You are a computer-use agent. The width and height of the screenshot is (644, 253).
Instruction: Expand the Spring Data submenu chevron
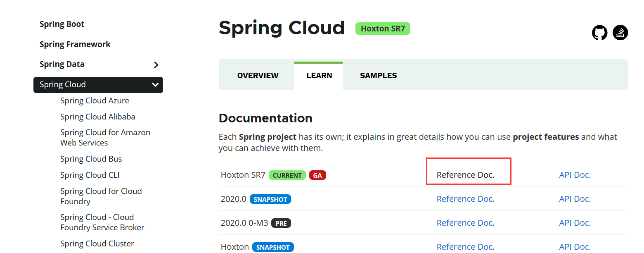[x=156, y=65]
